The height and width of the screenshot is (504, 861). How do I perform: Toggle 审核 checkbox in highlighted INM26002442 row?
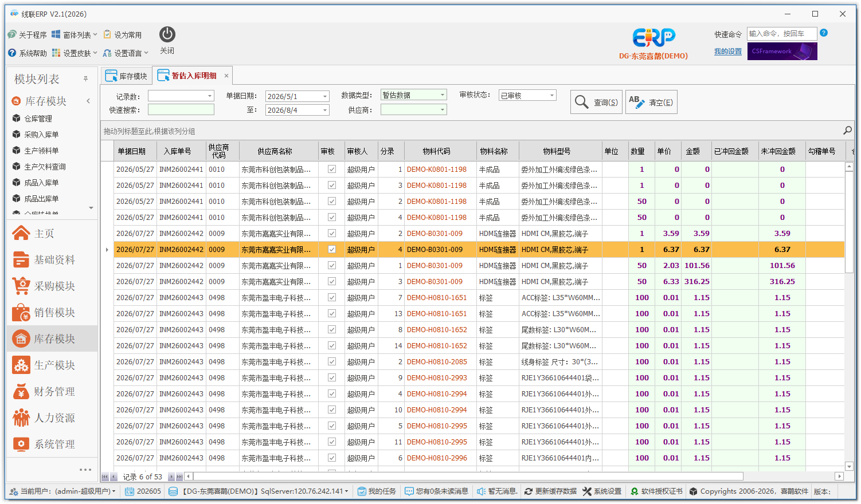[331, 249]
